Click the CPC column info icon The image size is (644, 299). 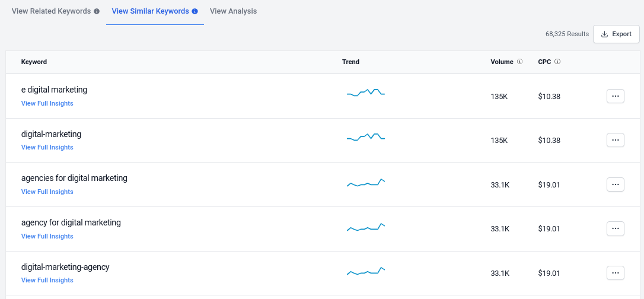tap(557, 62)
